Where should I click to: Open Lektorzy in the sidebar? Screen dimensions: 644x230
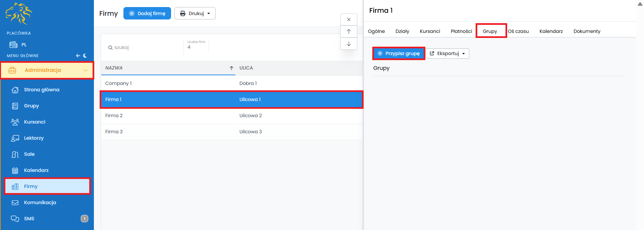point(34,138)
